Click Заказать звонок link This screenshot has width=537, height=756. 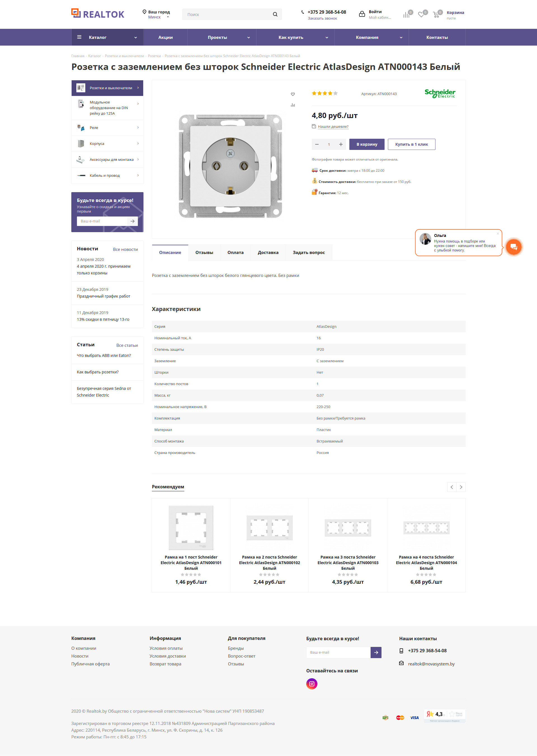[x=322, y=18]
